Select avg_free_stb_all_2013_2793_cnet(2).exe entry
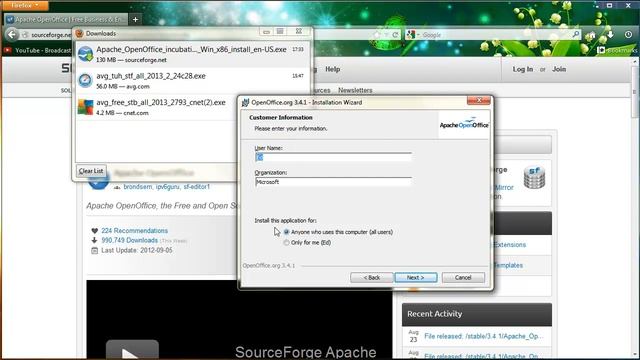 (156, 107)
